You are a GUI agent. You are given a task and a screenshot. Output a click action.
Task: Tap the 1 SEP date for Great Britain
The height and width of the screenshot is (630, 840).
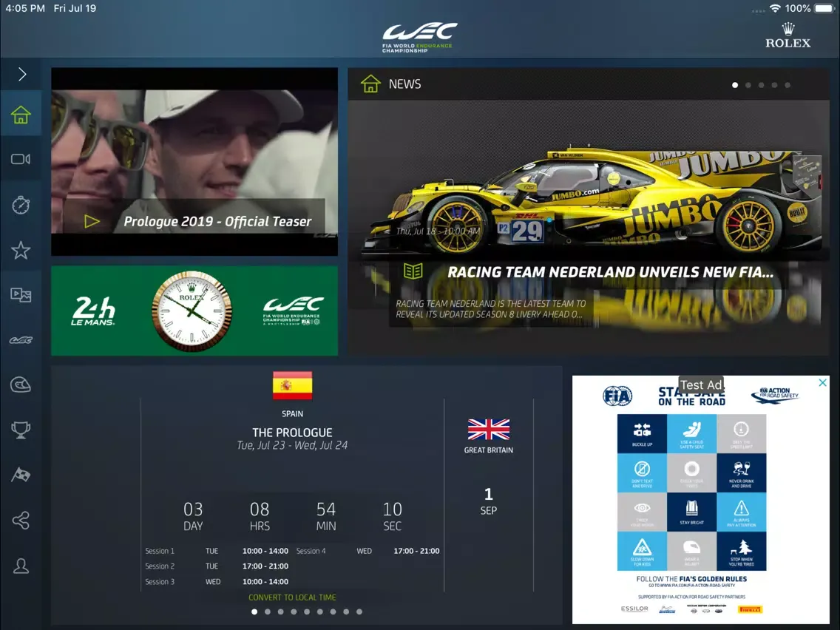click(x=489, y=501)
